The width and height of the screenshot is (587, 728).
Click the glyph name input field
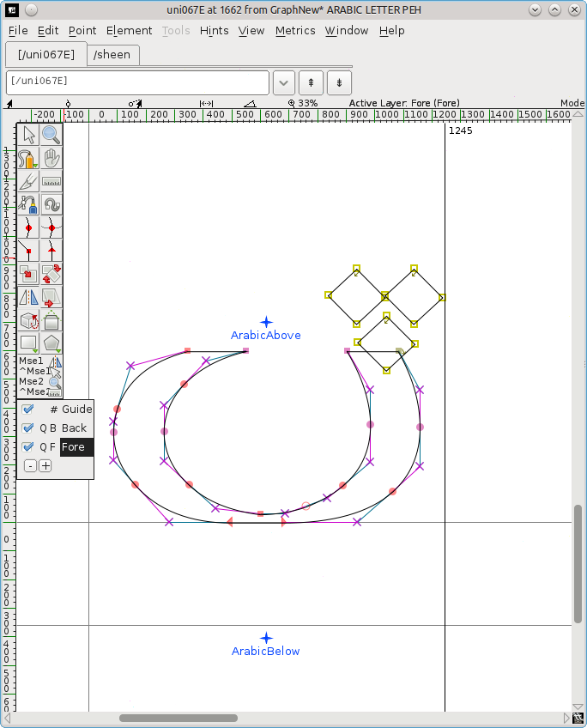[137, 82]
